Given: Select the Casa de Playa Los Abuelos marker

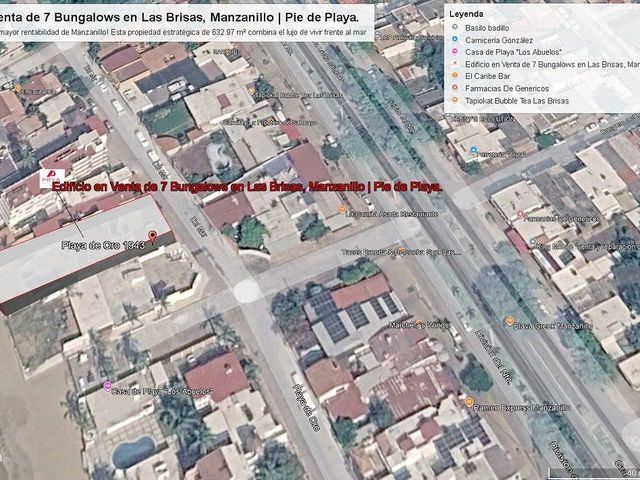Looking at the screenshot, I should [x=107, y=386].
